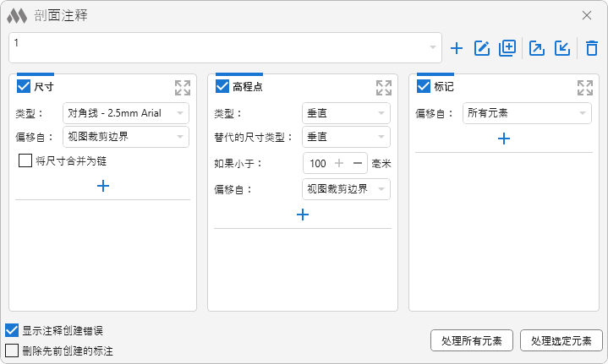
Task: Click the edit configuration pencil icon
Action: [482, 48]
